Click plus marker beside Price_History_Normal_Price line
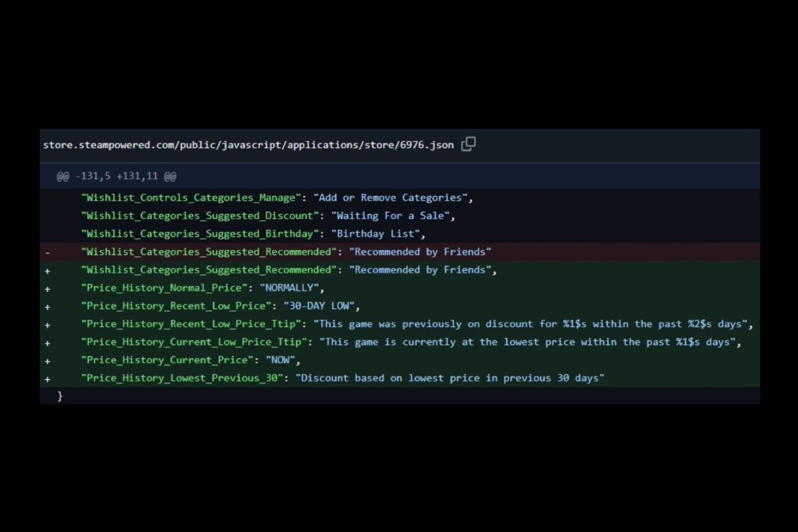 pyautogui.click(x=47, y=289)
